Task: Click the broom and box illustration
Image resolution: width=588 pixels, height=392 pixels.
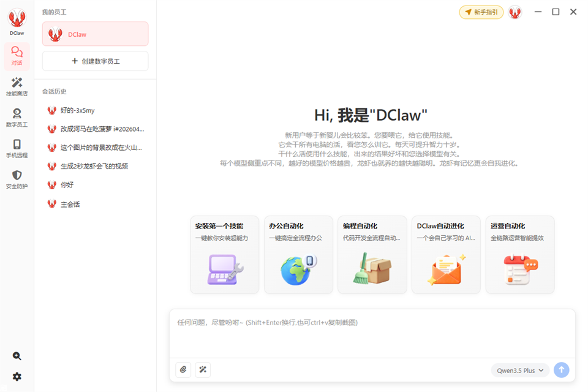Action: pos(372,269)
